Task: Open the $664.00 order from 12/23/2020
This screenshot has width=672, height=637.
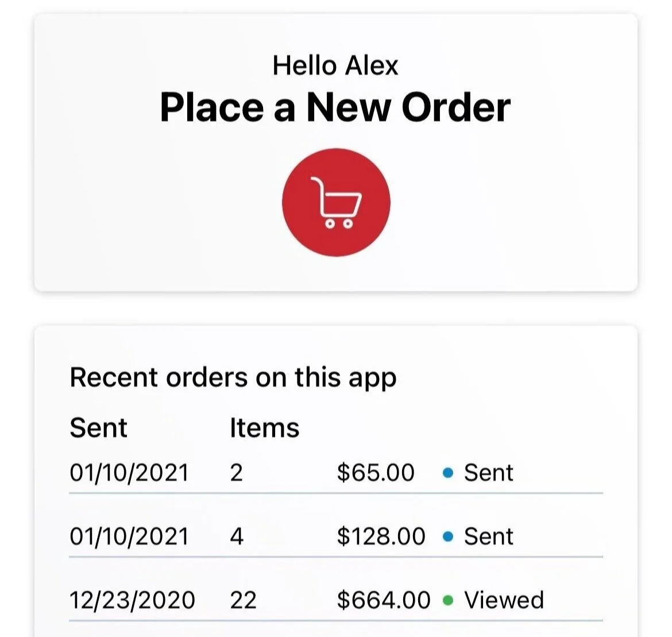Action: click(336, 600)
